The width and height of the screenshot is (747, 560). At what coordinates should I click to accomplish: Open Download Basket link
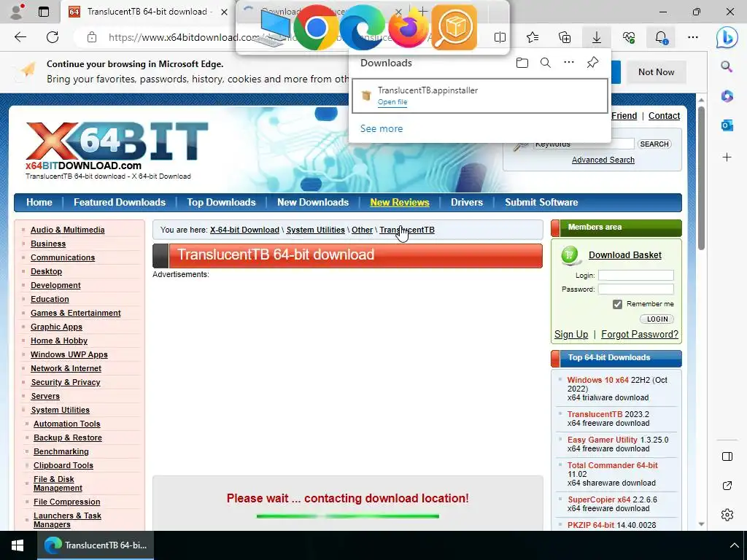tap(625, 255)
